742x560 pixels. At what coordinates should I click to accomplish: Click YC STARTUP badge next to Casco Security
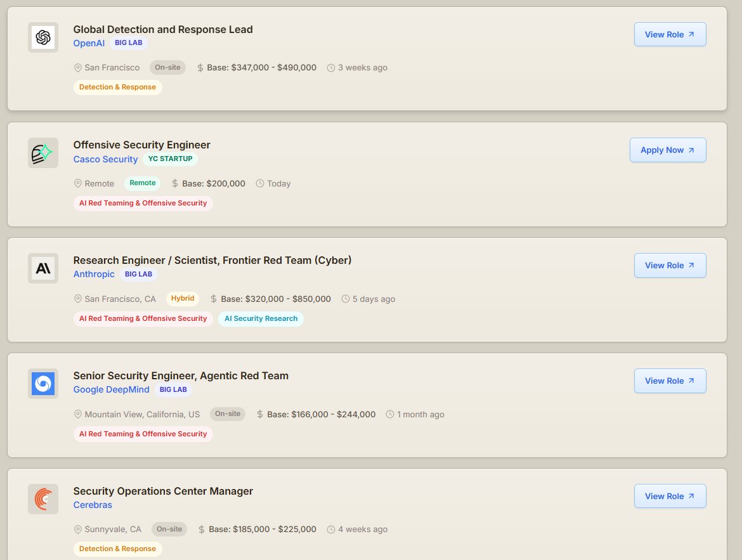pos(171,159)
